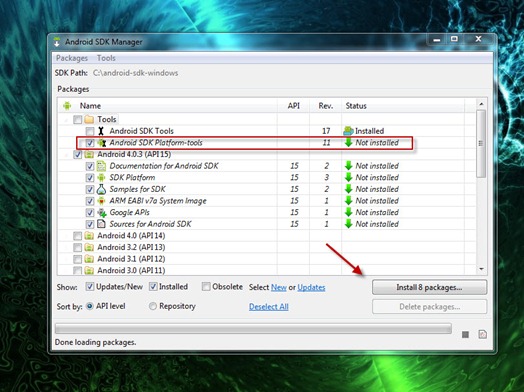The width and height of the screenshot is (524, 392).
Task: Uncheck the Android 4.0.3 (API 15) checkbox
Action: pyautogui.click(x=78, y=154)
